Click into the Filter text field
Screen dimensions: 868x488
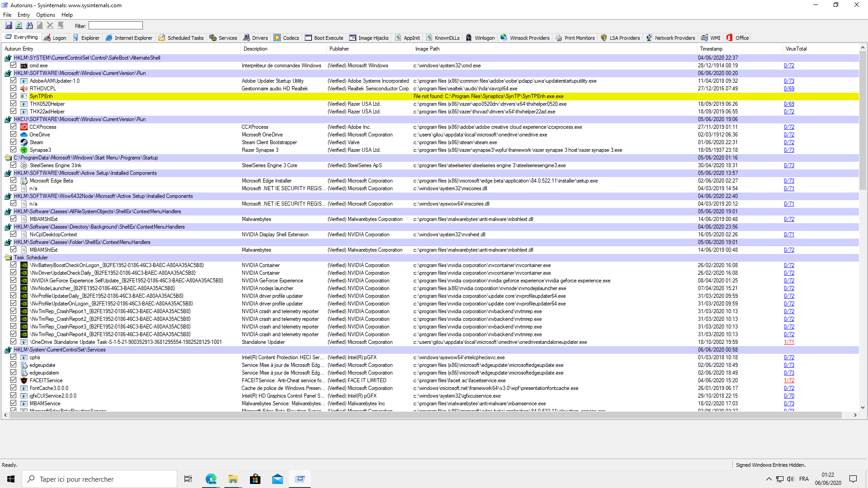(115, 26)
